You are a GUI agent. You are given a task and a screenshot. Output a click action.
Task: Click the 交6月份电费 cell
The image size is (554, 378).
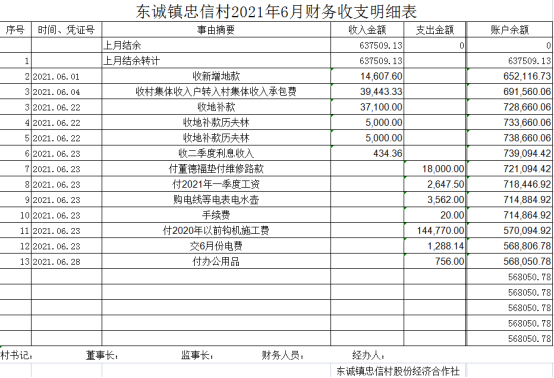coord(216,246)
